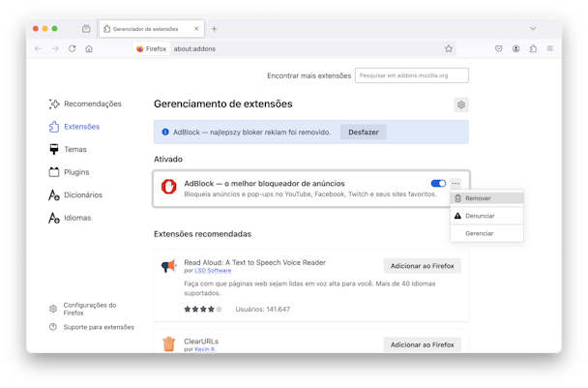Click the Firefox identity badge in the address bar

click(x=152, y=48)
